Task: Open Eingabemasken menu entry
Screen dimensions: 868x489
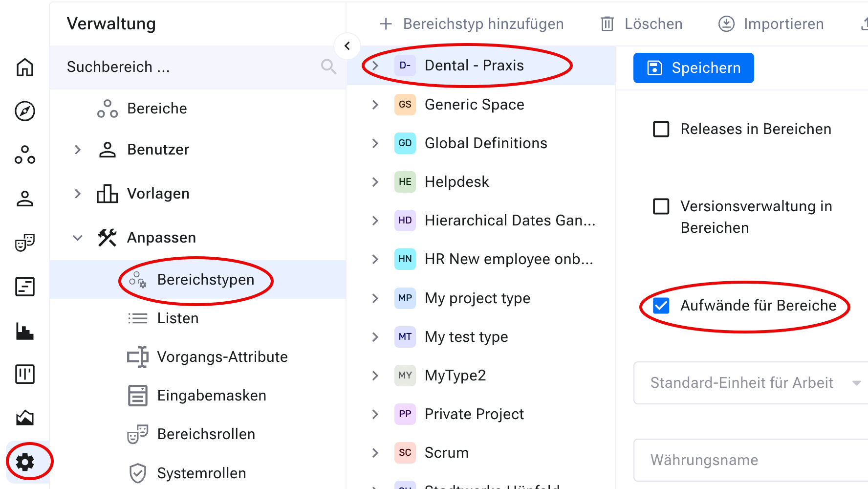Action: coord(211,396)
